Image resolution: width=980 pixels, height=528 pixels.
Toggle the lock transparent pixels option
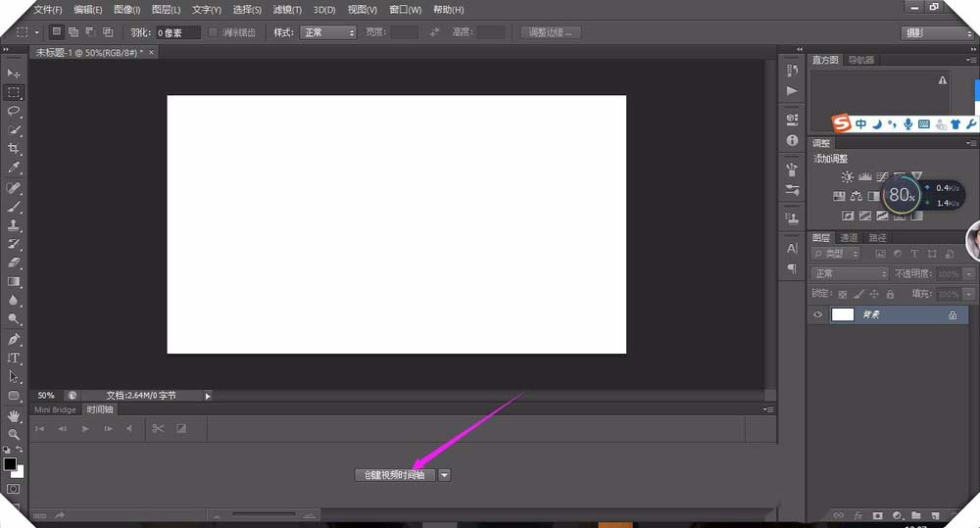click(844, 294)
